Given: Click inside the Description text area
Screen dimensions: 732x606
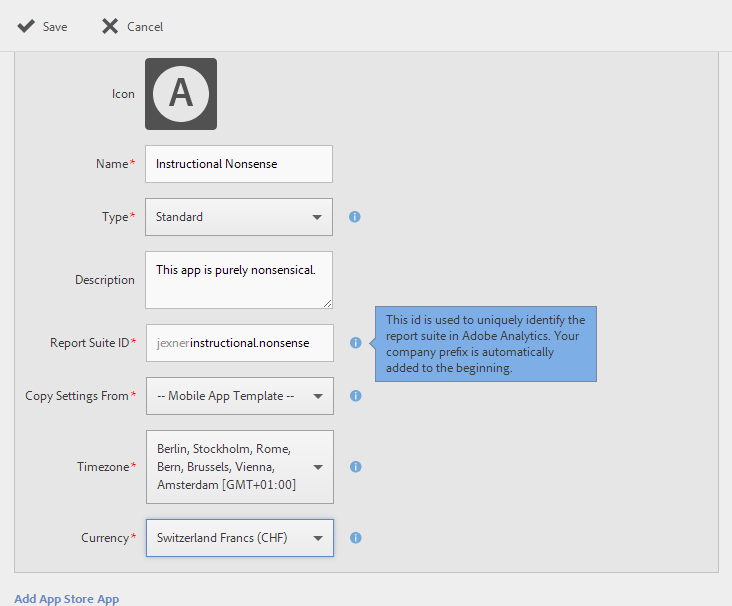Looking at the screenshot, I should (x=238, y=280).
